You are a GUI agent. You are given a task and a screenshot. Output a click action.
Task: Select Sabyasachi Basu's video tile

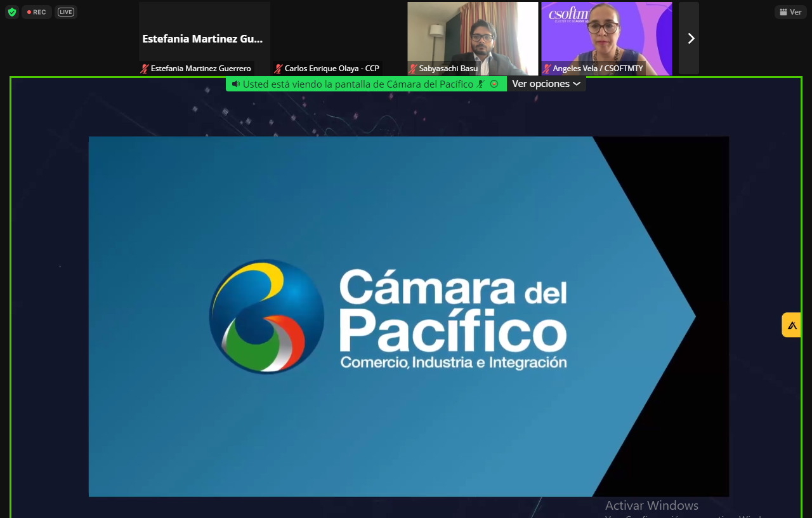pyautogui.click(x=473, y=38)
